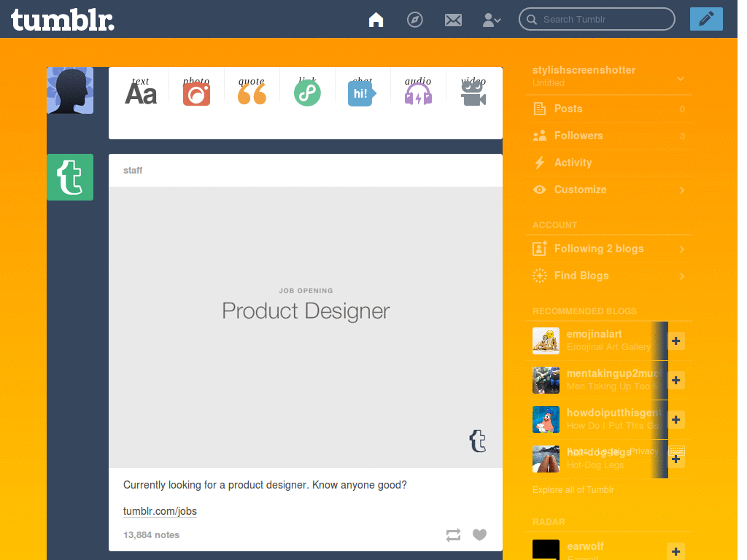Click the earwolf black avatar thumbnail
The height and width of the screenshot is (560, 747).
[546, 550]
